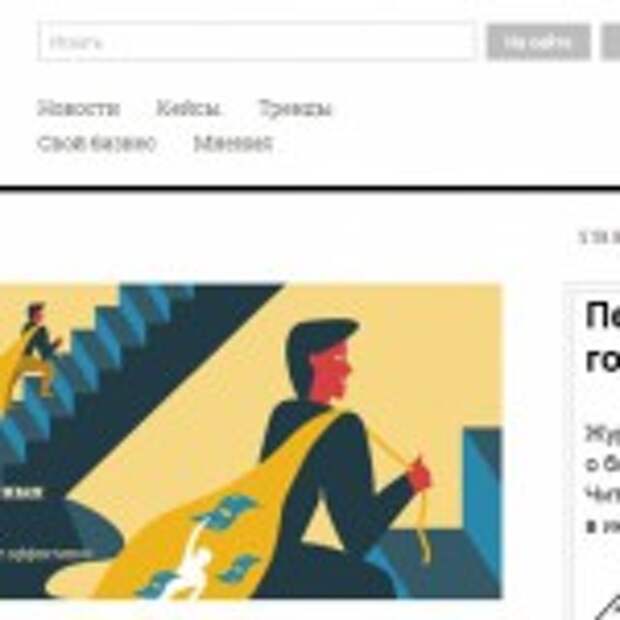The width and height of the screenshot is (620, 620).
Task: Click the date text above the right card
Action: pyautogui.click(x=599, y=237)
